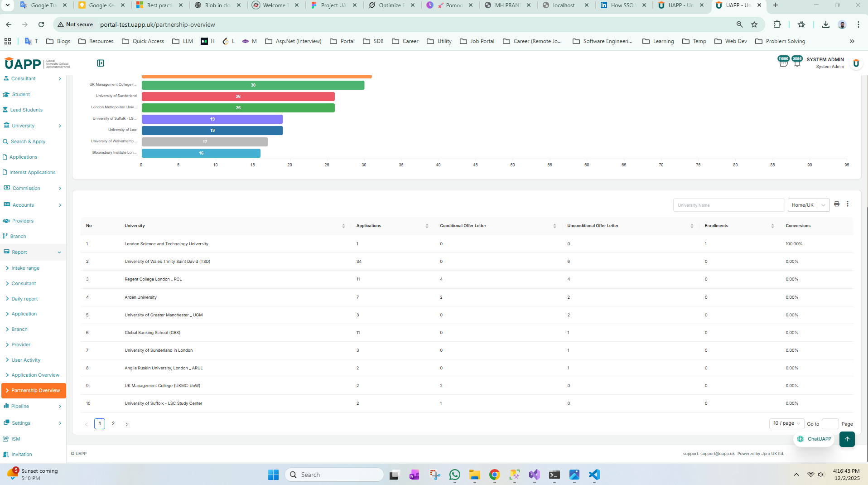Open Student section in sidebar

click(x=21, y=94)
